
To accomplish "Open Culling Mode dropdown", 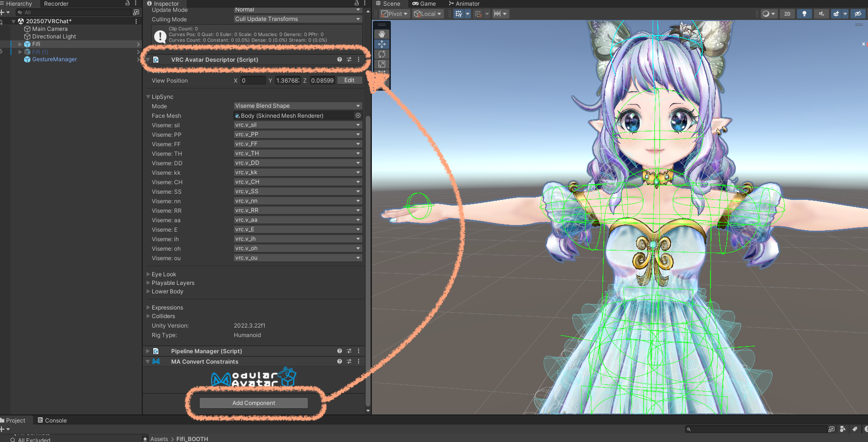I will pyautogui.click(x=298, y=19).
